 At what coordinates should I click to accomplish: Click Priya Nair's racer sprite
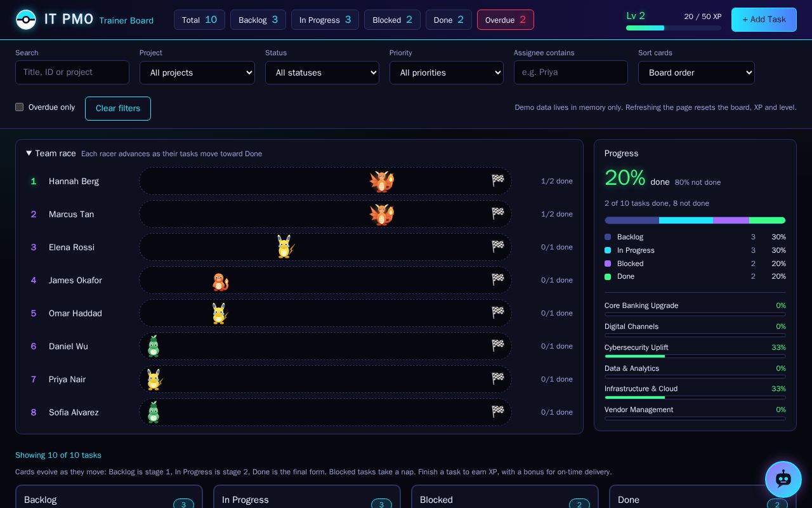[154, 379]
